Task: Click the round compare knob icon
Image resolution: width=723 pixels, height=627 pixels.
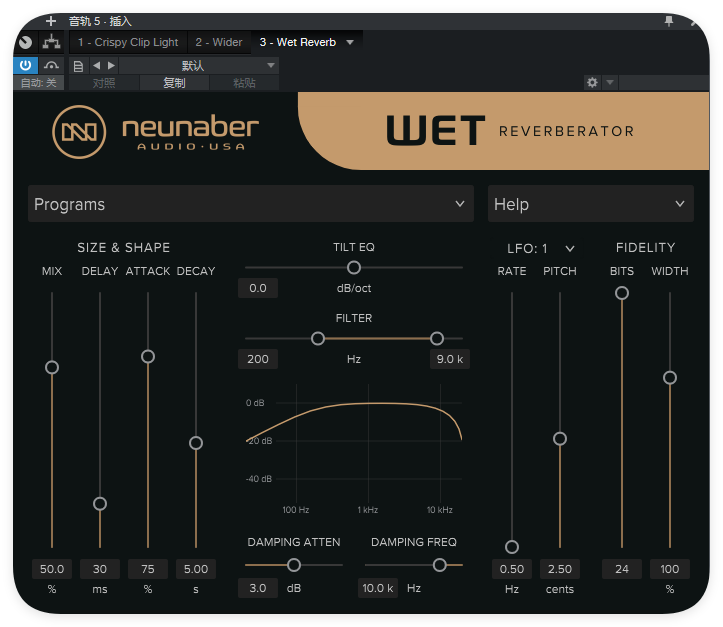Action: pos(25,42)
